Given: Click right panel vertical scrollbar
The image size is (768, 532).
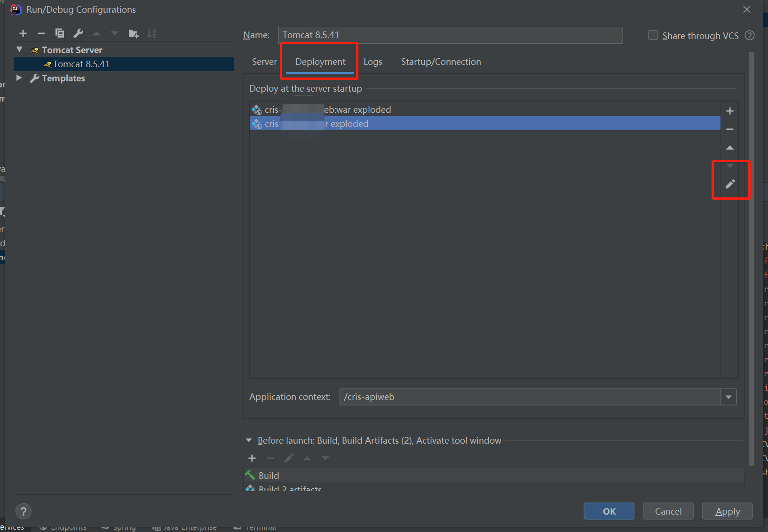Looking at the screenshot, I should 752,258.
